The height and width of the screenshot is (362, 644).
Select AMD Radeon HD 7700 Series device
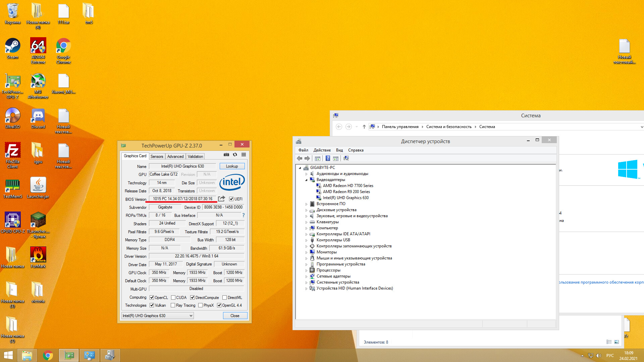(x=348, y=186)
